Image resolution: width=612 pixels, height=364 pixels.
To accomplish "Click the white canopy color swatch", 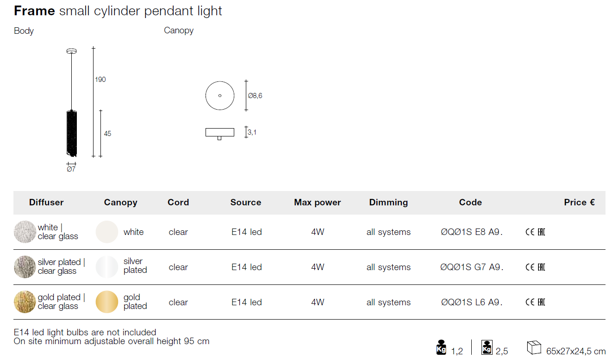I will [x=107, y=232].
